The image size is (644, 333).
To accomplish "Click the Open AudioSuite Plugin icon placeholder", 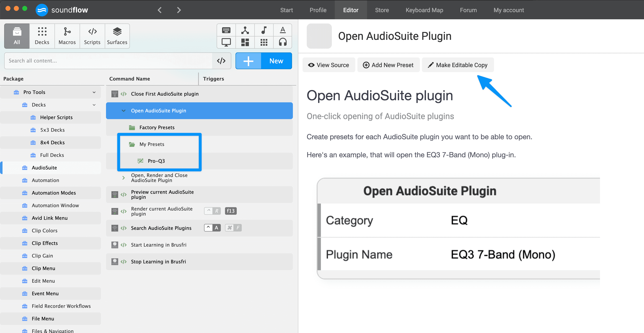I will [319, 36].
